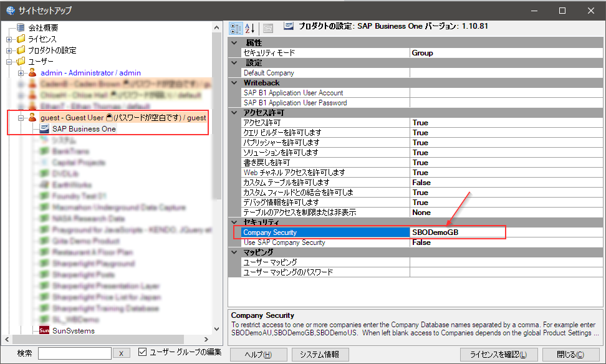The image size is (606, 364).
Task: Click the ライセンスを確認 button
Action: pos(499,355)
